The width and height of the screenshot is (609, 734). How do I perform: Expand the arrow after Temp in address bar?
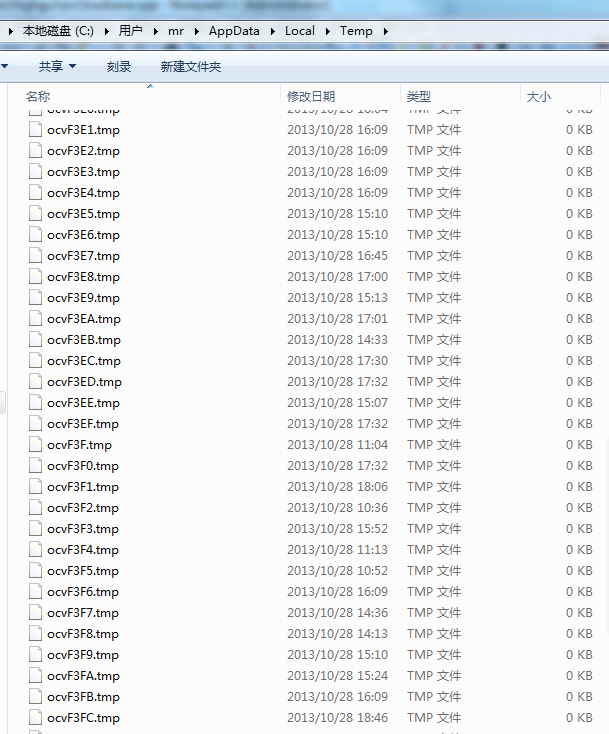(385, 31)
